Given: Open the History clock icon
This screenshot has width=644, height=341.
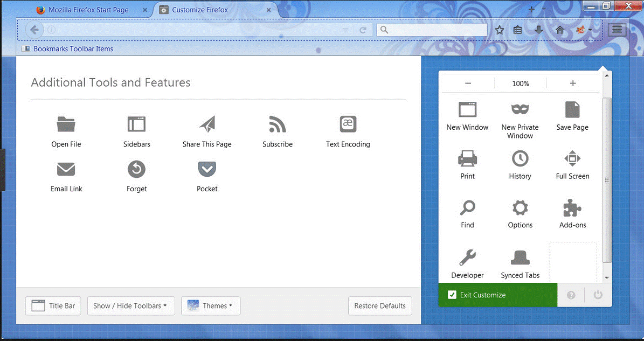Looking at the screenshot, I should pos(520,158).
